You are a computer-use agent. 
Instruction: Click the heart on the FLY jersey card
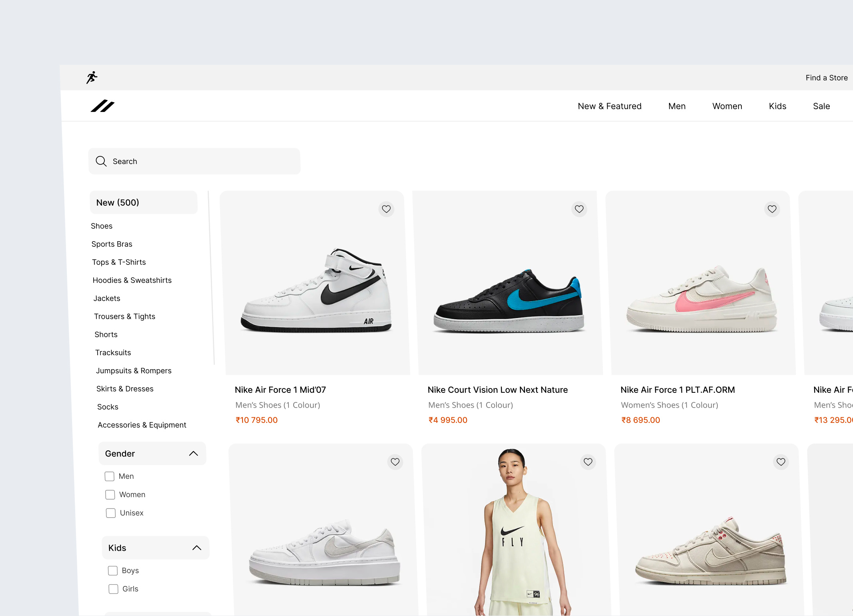[x=588, y=462]
